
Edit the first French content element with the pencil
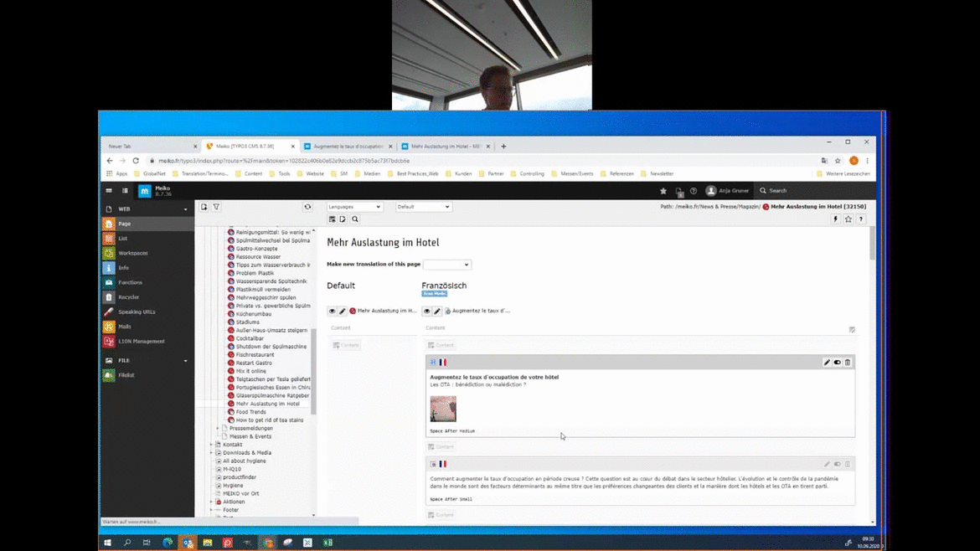tap(827, 363)
